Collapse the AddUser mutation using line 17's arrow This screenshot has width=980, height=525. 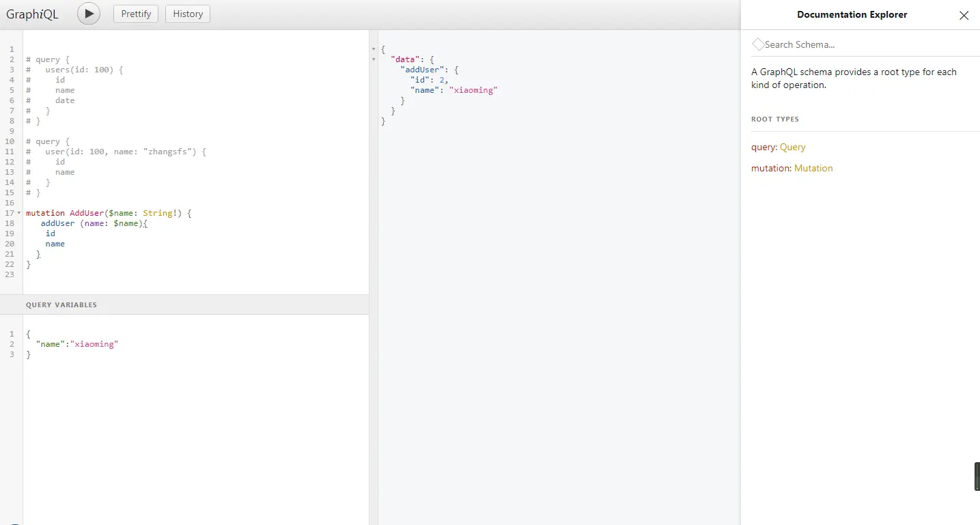tap(19, 213)
